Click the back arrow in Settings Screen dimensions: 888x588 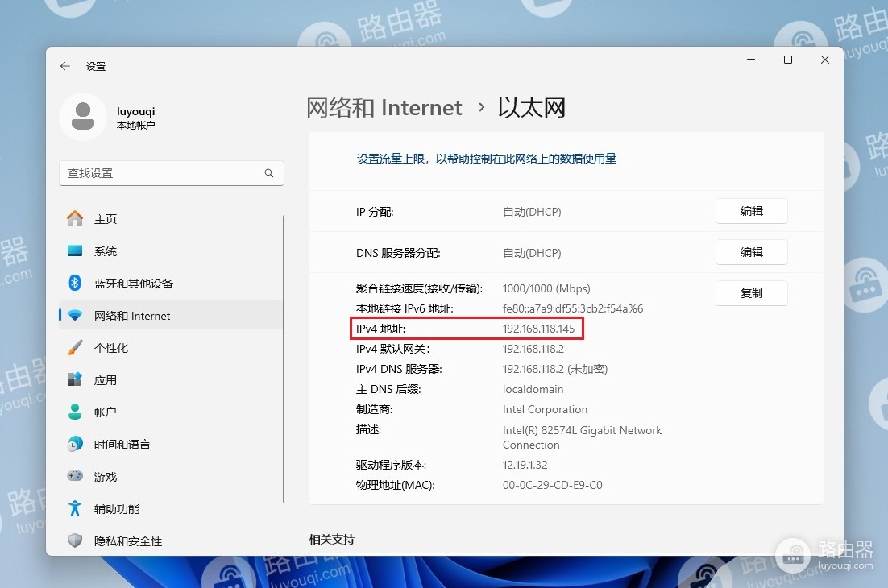click(65, 66)
